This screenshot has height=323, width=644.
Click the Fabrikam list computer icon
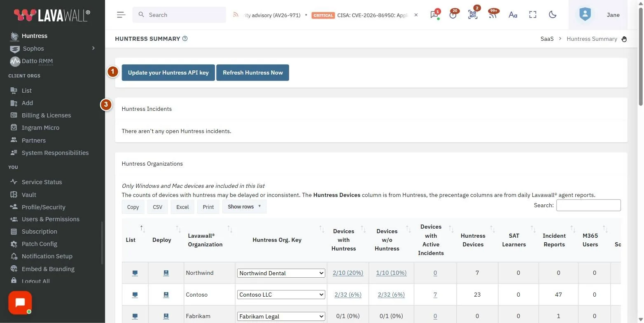(x=135, y=316)
